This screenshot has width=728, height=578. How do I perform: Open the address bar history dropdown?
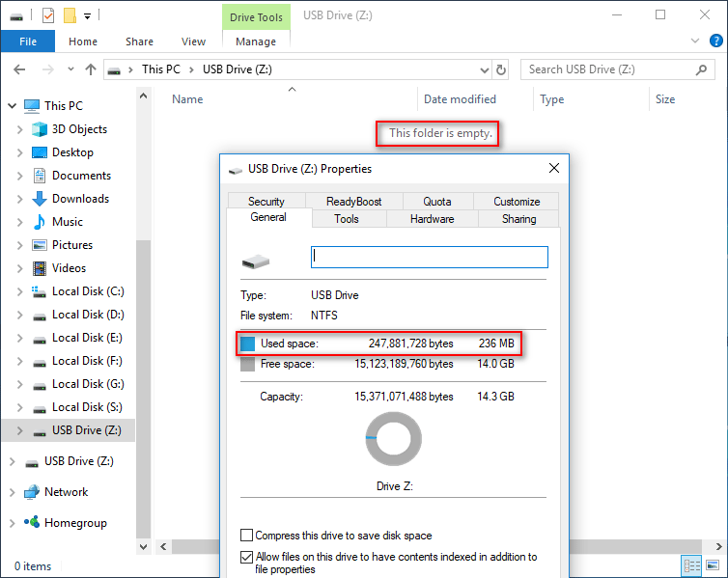coord(485,70)
